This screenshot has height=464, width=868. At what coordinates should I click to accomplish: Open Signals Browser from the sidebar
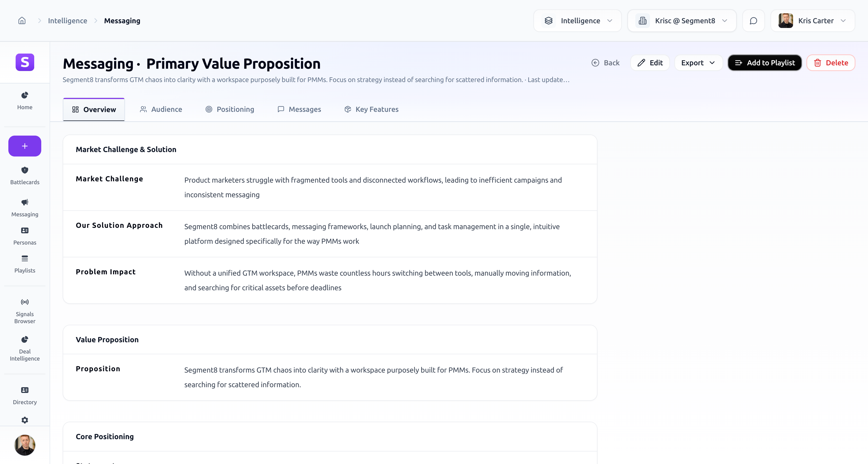(x=25, y=311)
